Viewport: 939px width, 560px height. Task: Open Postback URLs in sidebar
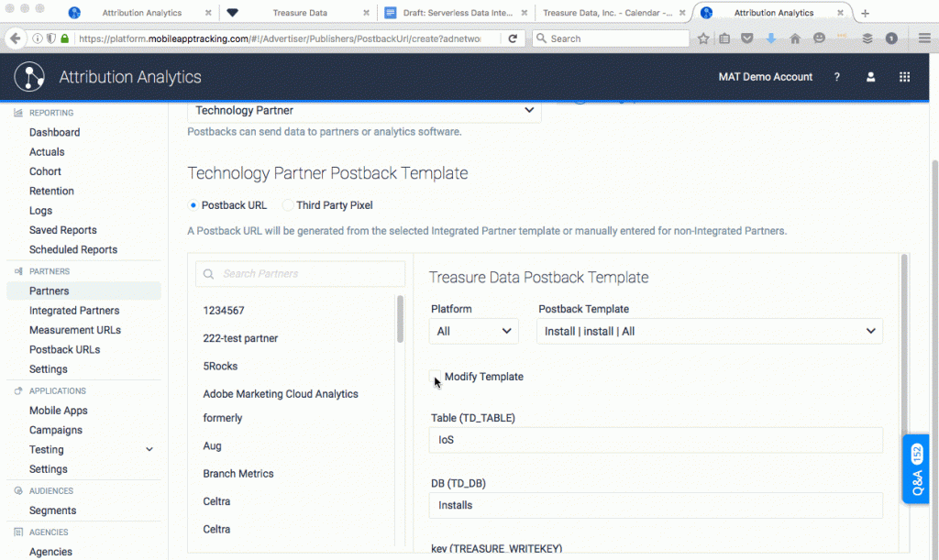click(x=65, y=349)
